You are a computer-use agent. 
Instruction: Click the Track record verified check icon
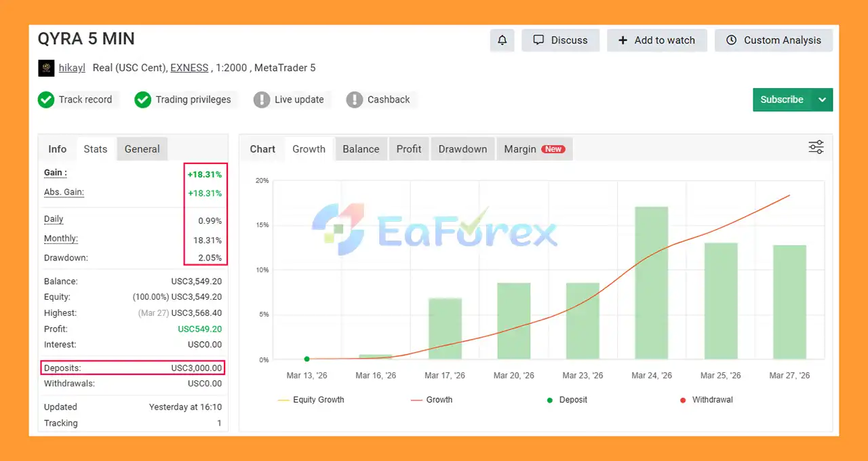[x=46, y=100]
